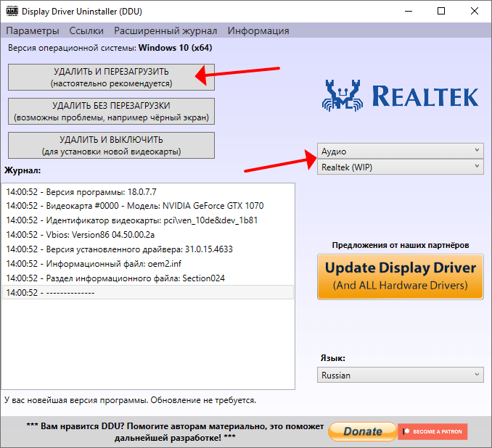The width and height of the screenshot is (492, 448).
Task: Click УДАЛИТЬ И ПЕРЕЗАГРУЗИТЬ button
Action: pyautogui.click(x=112, y=78)
